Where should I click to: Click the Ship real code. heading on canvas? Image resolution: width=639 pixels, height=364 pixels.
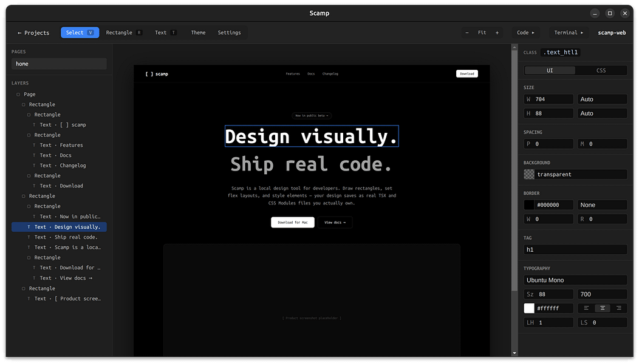click(x=312, y=164)
